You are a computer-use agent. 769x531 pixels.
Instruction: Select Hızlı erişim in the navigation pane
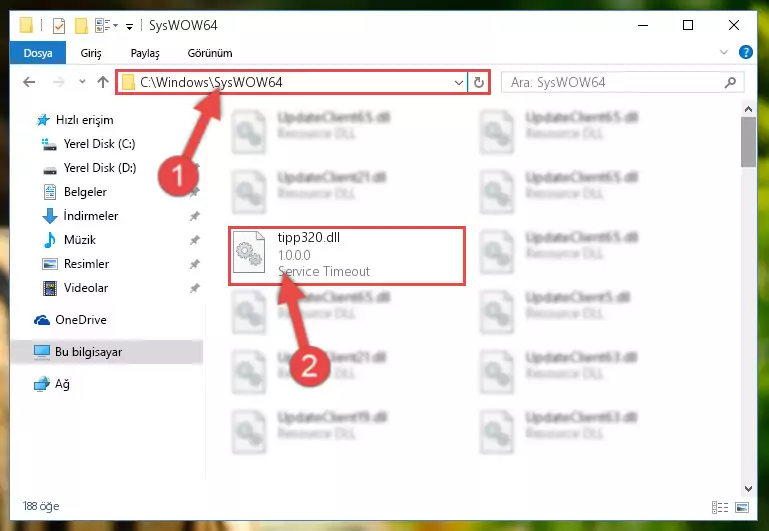(x=84, y=120)
